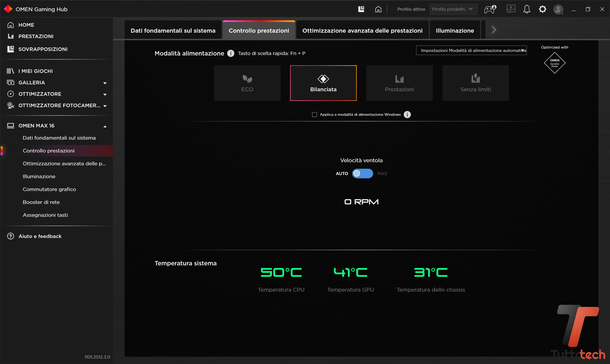Open the Profilo attivo dropdown
The height and width of the screenshot is (364, 610).
453,9
